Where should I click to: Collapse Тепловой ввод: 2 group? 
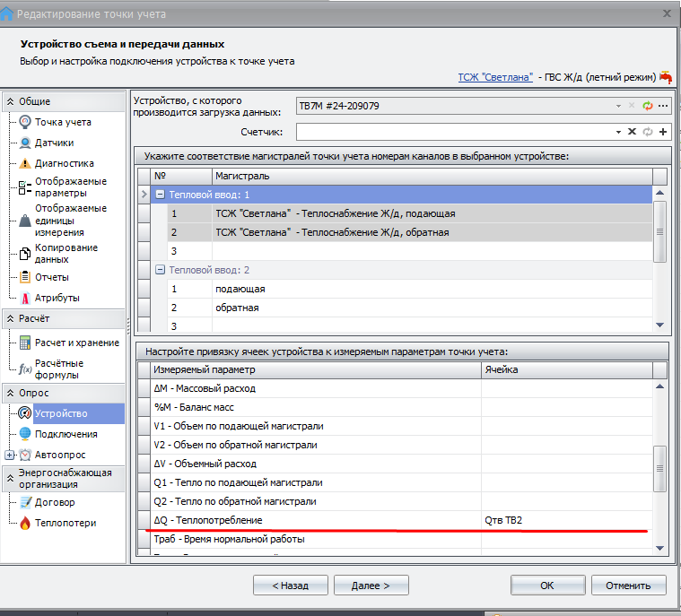160,270
